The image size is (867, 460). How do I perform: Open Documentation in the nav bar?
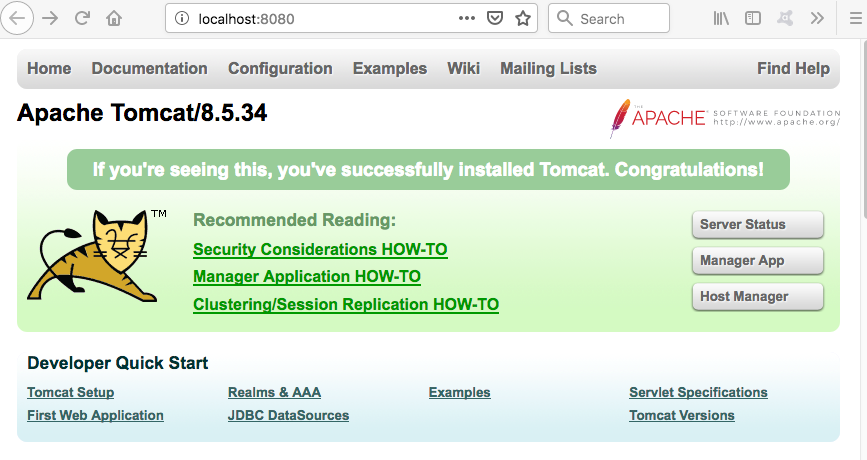click(x=149, y=69)
